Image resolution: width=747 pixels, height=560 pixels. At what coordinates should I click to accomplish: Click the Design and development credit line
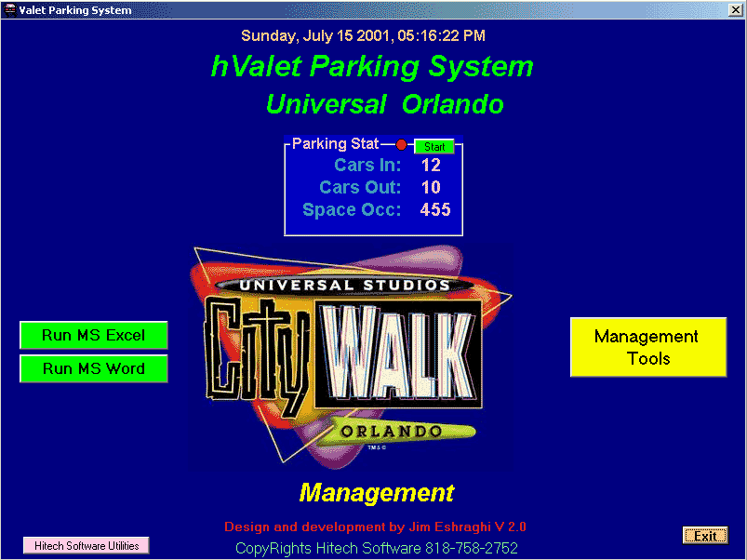[x=375, y=527]
